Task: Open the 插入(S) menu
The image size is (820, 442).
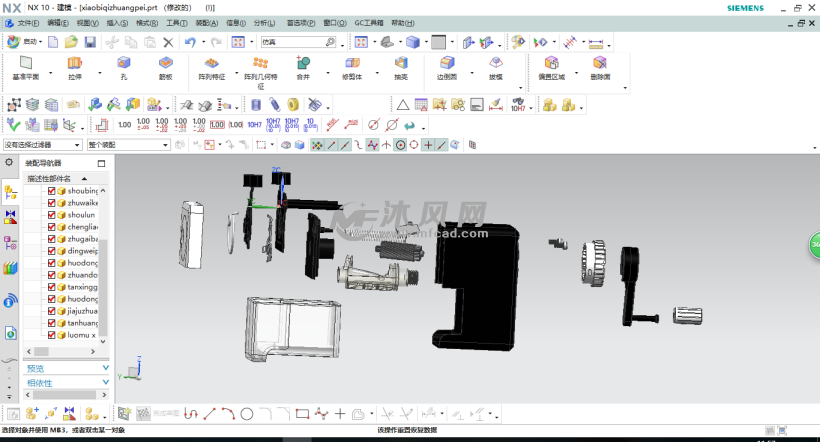Action: click(x=117, y=23)
